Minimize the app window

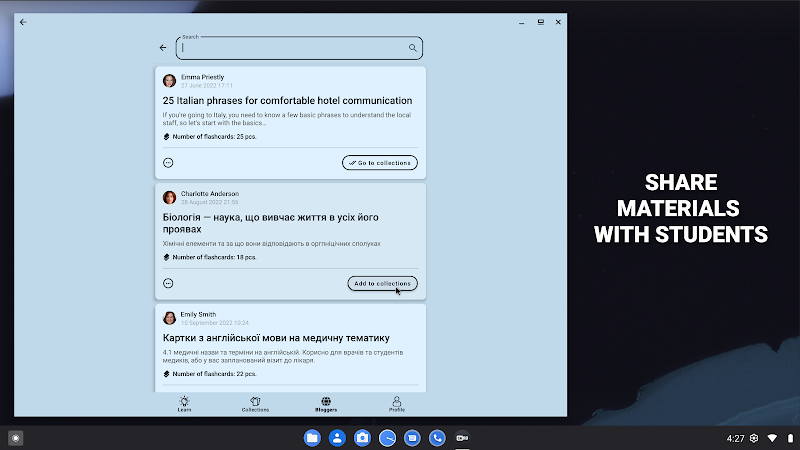[x=521, y=22]
